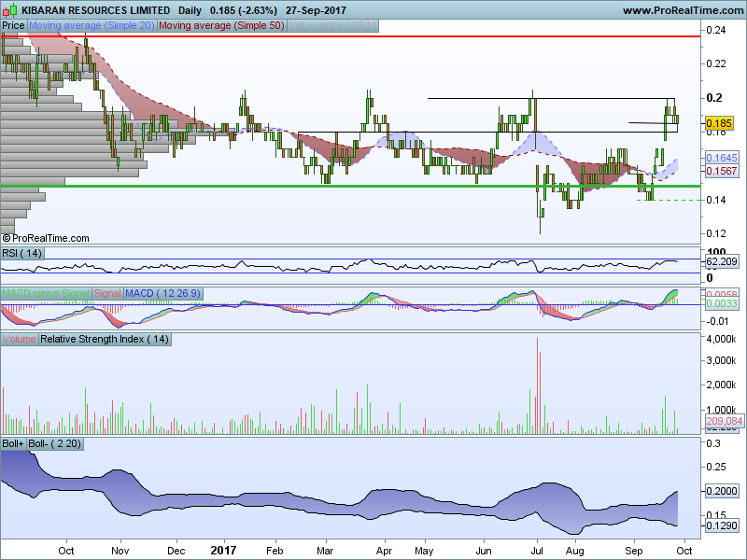Select the MACD ( 12 26 9) label
This screenshot has width=747, height=560.
pos(162,293)
